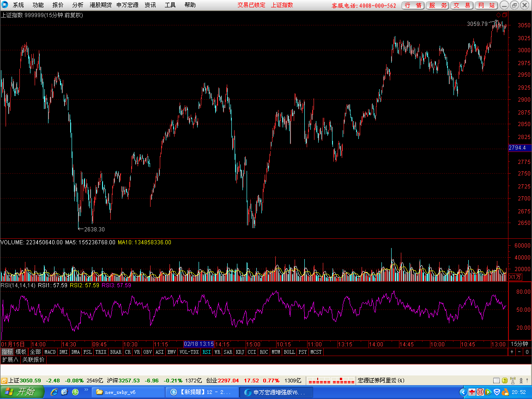This screenshot has height=399, width=532.
Task: Click the status bar index panel icon left of 上证
Action: click(4, 381)
